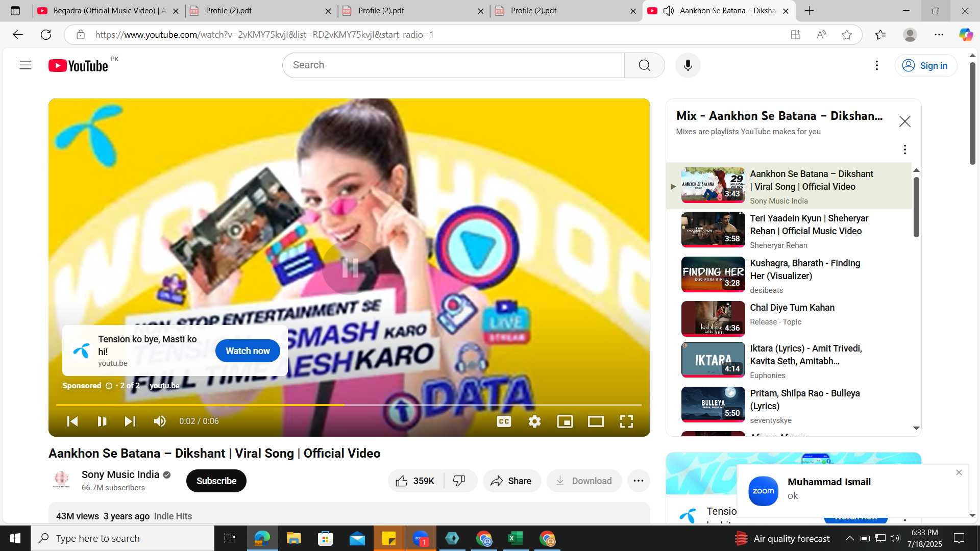
Task: Toggle closed captions in the player
Action: tap(504, 421)
